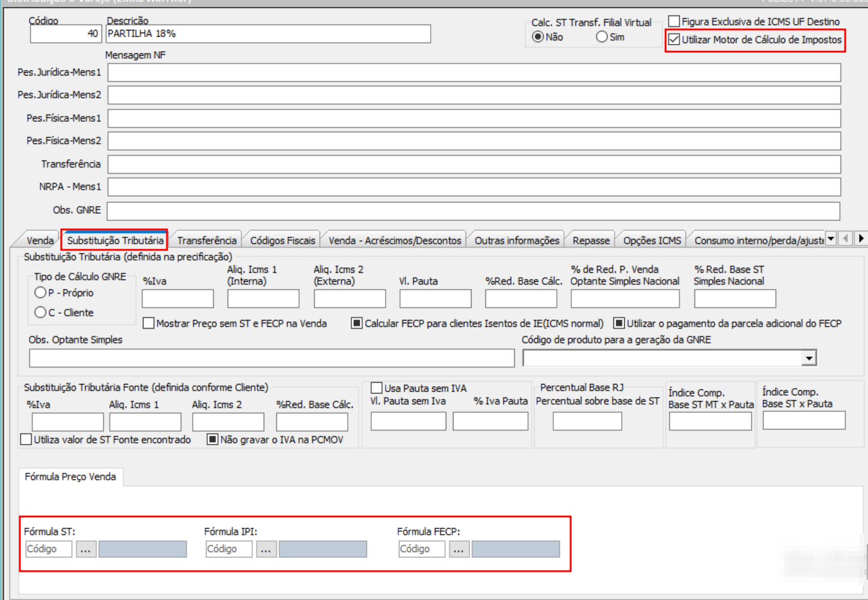Focus the Pes.Física-Mens1 message field
The width and height of the screenshot is (868, 600).
[474, 118]
